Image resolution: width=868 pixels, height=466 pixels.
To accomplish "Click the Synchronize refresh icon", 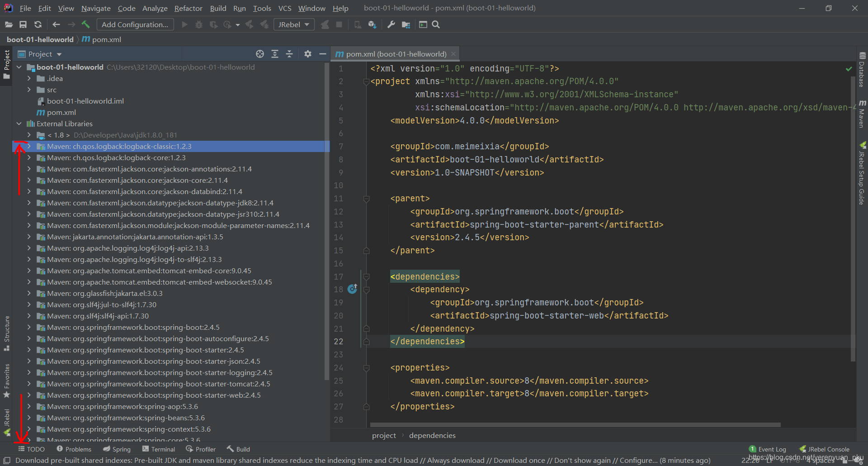I will tap(38, 24).
